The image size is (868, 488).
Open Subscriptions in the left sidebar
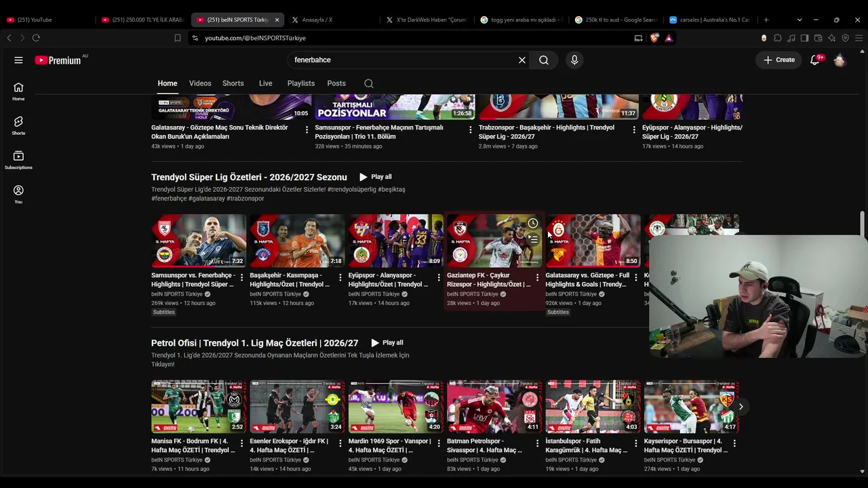pyautogui.click(x=18, y=160)
